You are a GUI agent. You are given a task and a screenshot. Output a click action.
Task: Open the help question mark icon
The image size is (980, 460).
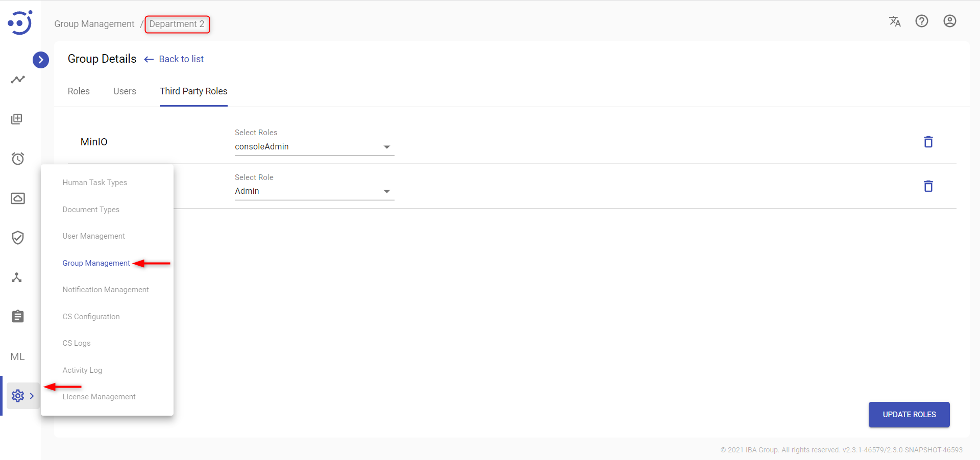(x=922, y=21)
